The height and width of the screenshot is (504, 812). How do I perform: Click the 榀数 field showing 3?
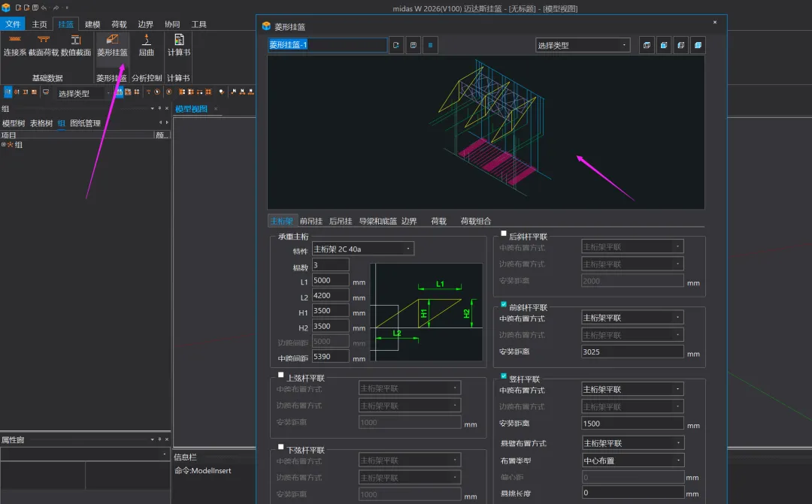330,265
